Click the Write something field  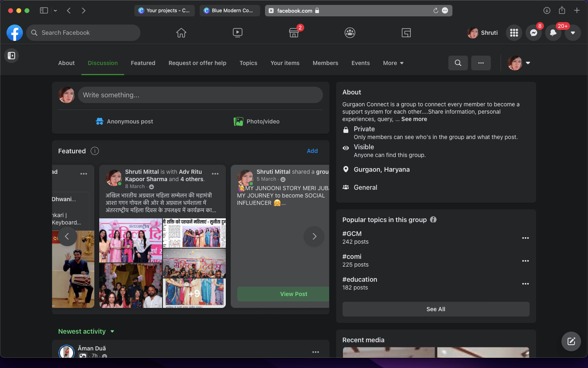point(200,95)
